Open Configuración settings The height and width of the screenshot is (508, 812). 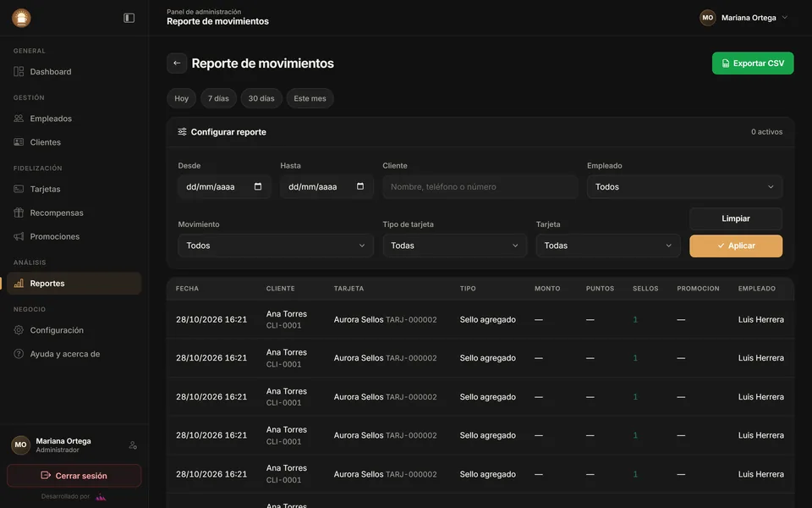pyautogui.click(x=74, y=329)
